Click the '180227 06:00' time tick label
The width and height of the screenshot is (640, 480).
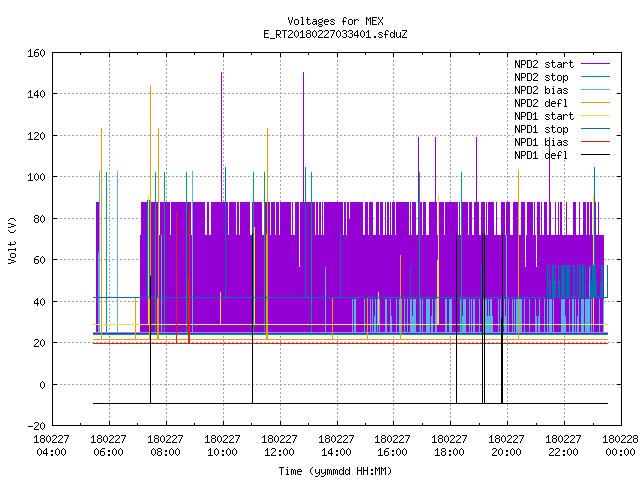point(109,446)
